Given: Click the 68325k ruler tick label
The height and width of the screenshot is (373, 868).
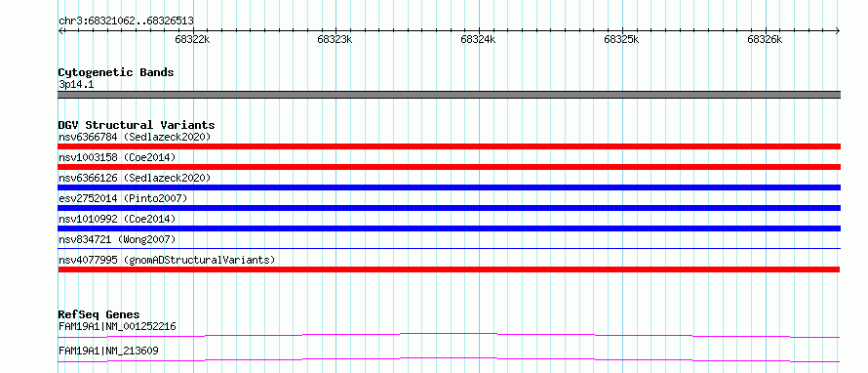Looking at the screenshot, I should [621, 39].
